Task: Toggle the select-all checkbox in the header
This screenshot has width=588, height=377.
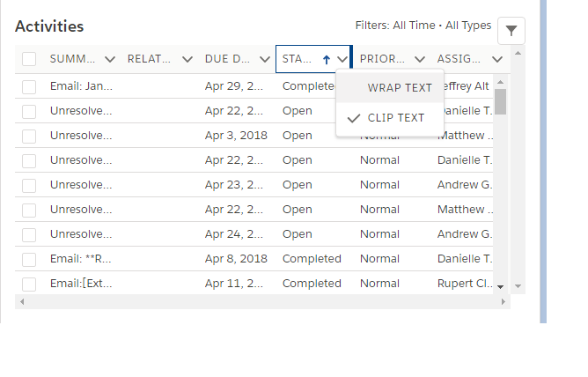Action: point(29,59)
